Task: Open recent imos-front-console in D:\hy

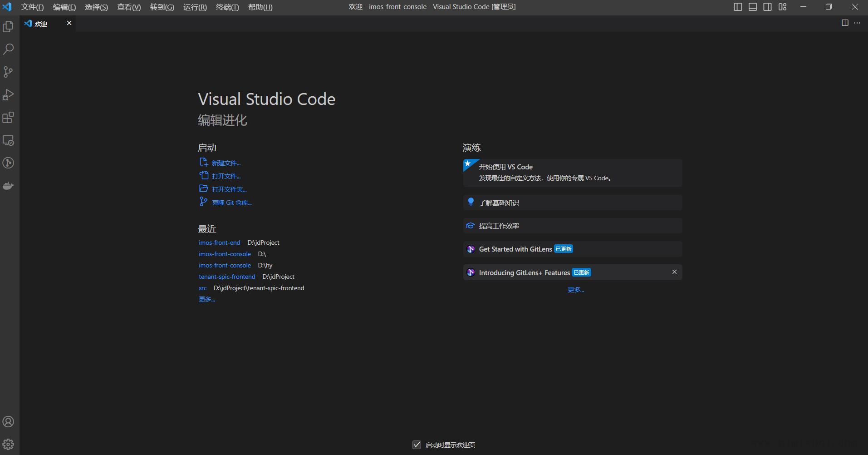Action: [225, 265]
